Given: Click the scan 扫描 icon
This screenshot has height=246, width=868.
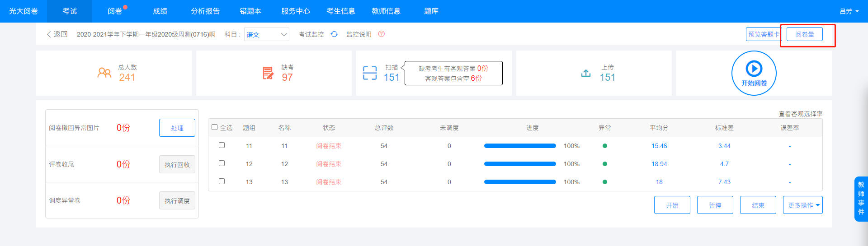Looking at the screenshot, I should coord(370,73).
